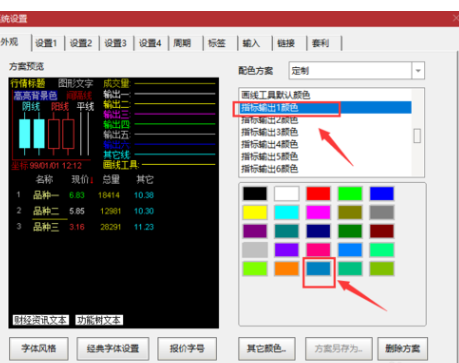The width and height of the screenshot is (459, 363).
Task: Switch to the 设置1 tab
Action: tap(47, 43)
